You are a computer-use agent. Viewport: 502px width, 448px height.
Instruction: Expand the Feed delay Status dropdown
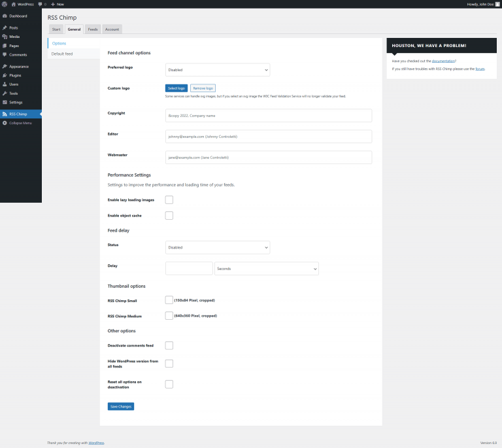[217, 248]
